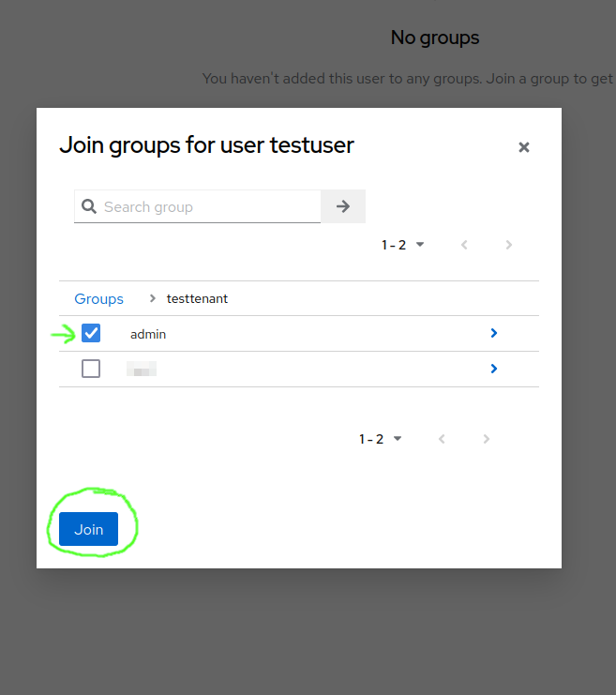The width and height of the screenshot is (616, 695).
Task: Click the blurred group name below admin
Action: pyautogui.click(x=142, y=370)
